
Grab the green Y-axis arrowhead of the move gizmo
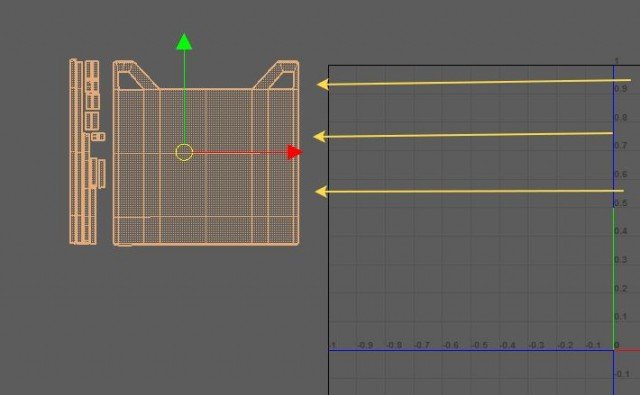click(x=184, y=42)
